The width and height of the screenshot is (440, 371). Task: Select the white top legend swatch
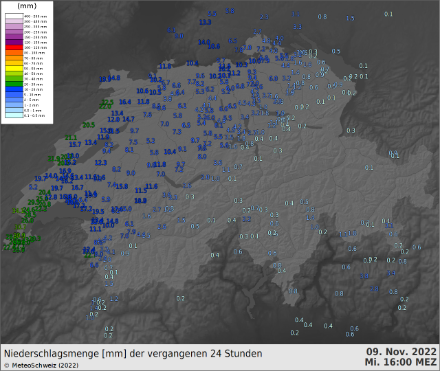[x=14, y=16]
